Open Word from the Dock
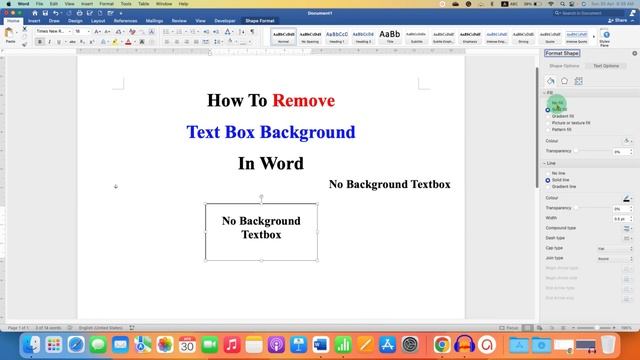The height and width of the screenshot is (360, 640). coord(320,345)
